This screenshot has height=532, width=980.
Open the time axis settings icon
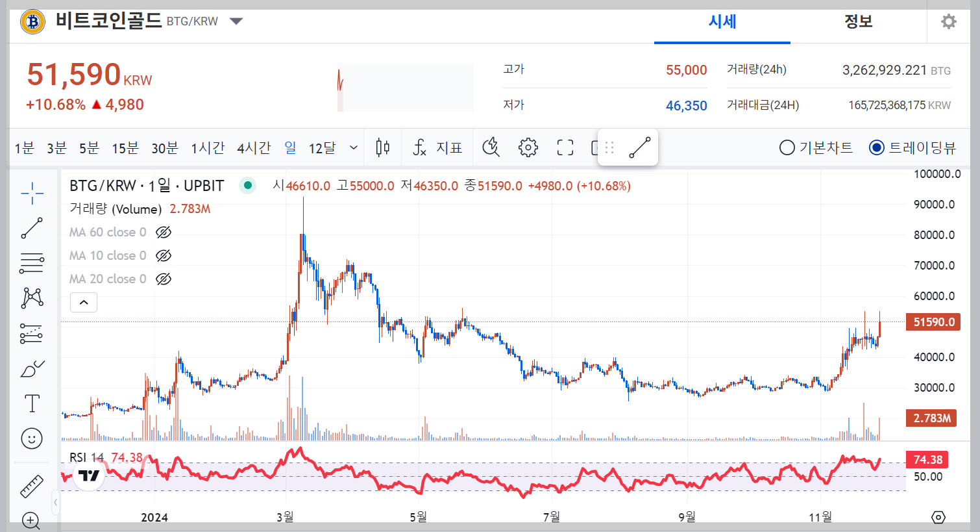tap(938, 517)
